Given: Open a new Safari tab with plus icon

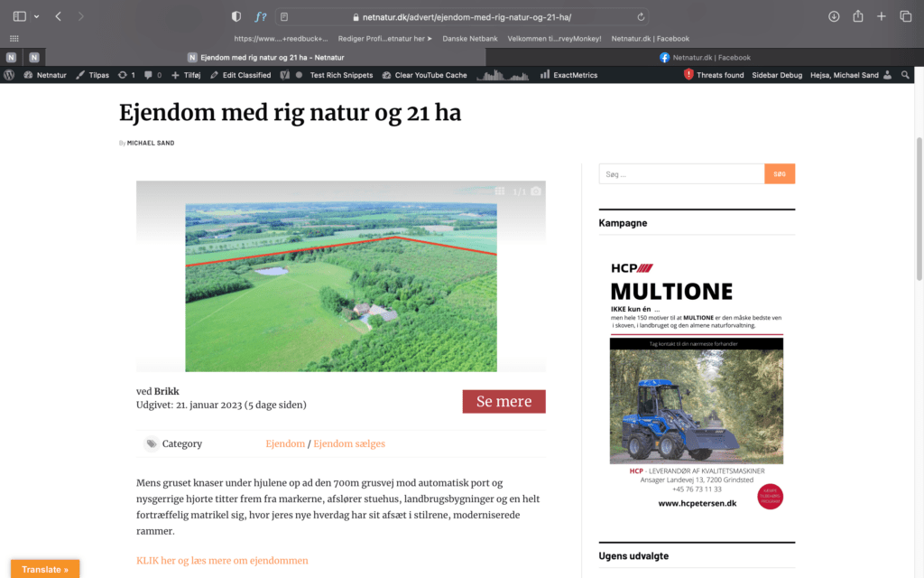Looking at the screenshot, I should 882,16.
